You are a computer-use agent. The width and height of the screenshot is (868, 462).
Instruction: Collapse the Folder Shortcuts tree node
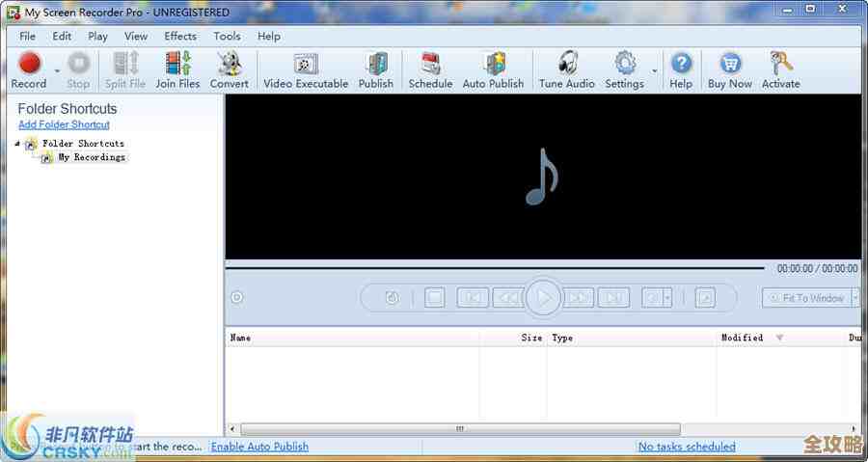(x=17, y=144)
